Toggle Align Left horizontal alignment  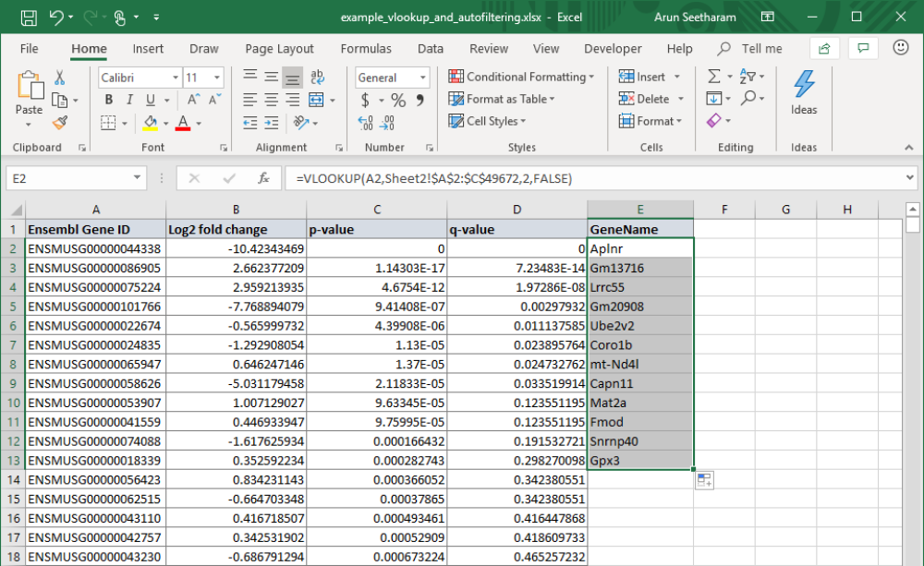[249, 100]
